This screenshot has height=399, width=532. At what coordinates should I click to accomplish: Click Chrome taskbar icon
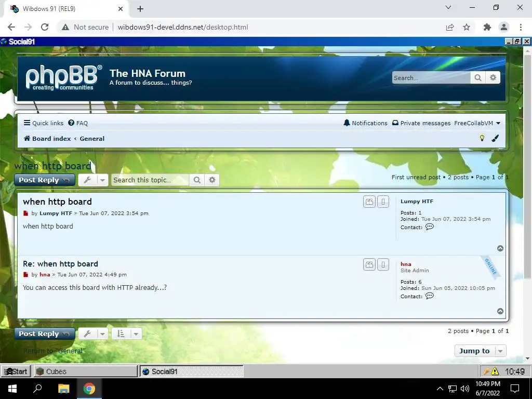[x=89, y=389]
